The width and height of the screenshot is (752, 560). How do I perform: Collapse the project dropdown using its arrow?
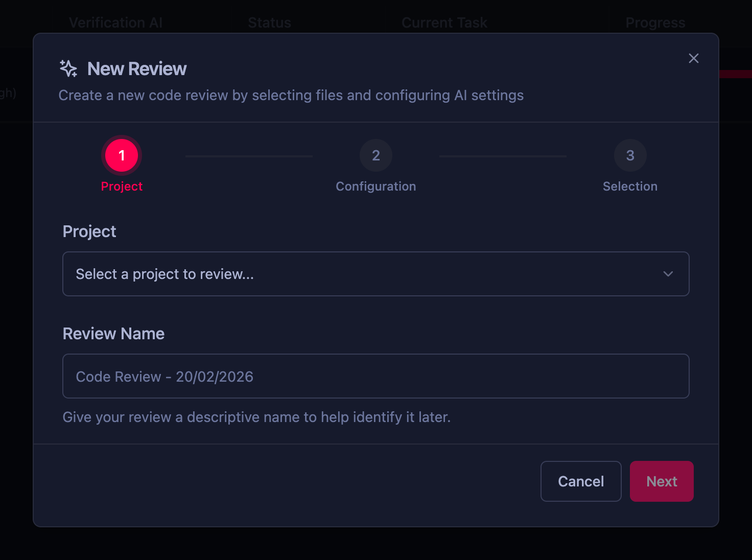coord(668,274)
